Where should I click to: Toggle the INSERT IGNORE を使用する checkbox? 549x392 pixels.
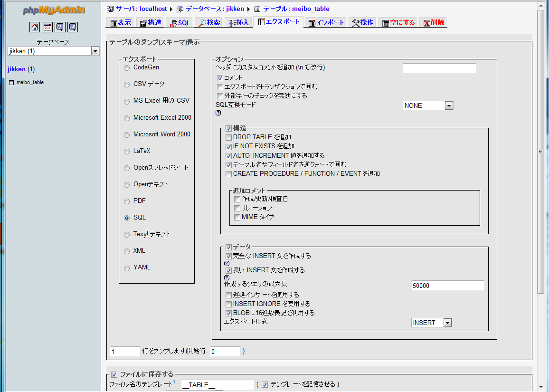(x=229, y=304)
